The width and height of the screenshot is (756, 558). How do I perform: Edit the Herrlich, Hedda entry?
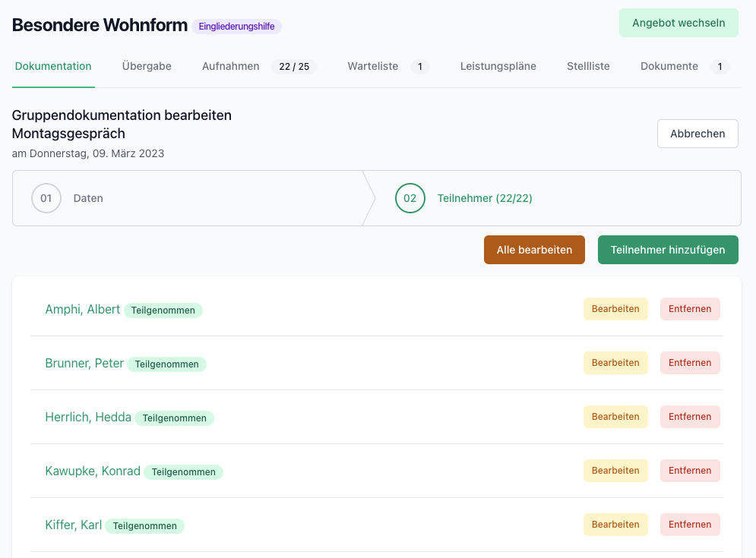click(x=615, y=417)
